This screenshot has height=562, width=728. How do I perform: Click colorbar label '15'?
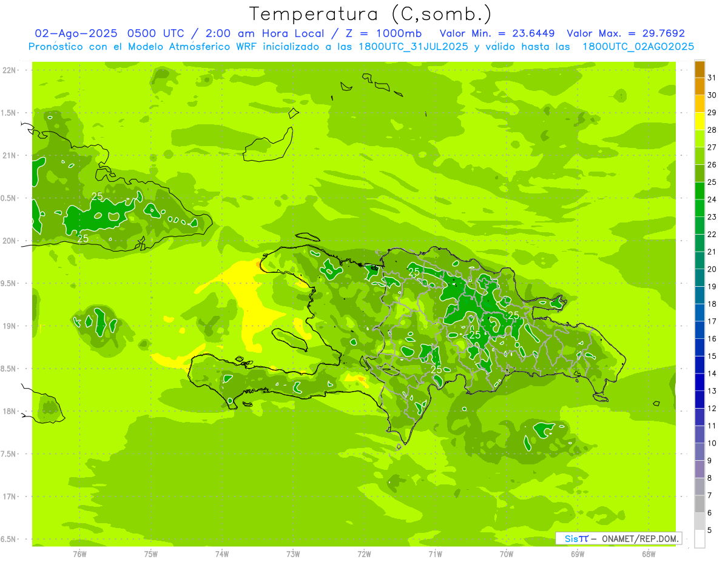point(712,356)
